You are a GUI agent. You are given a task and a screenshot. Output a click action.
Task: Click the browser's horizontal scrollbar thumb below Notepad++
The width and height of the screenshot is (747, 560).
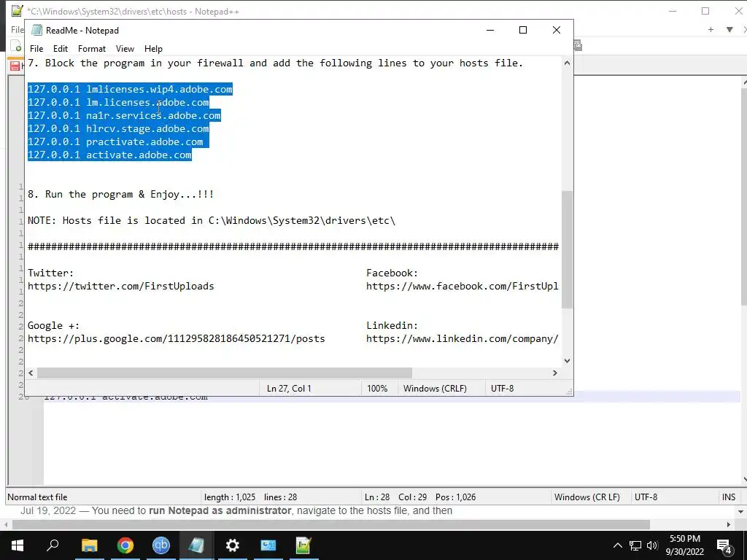(x=330, y=525)
